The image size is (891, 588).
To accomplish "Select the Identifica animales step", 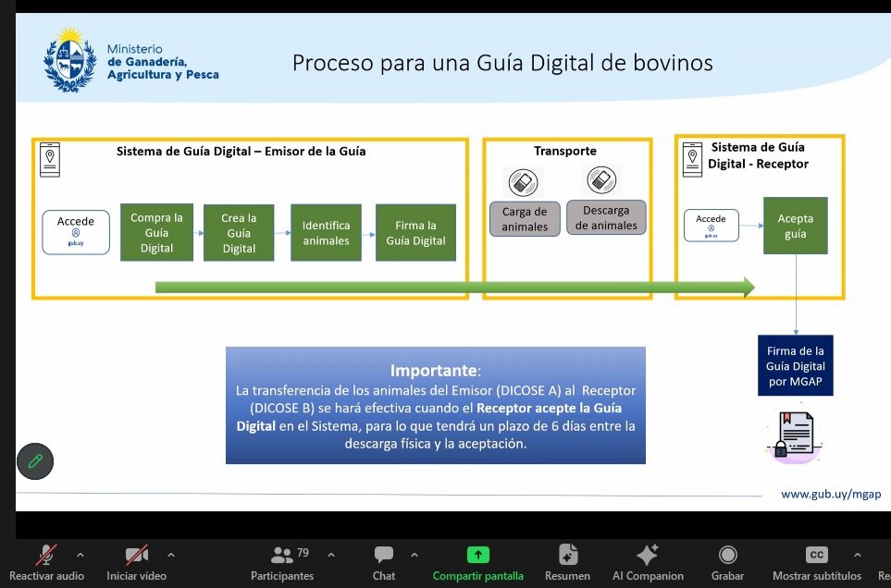I will tap(327, 233).
